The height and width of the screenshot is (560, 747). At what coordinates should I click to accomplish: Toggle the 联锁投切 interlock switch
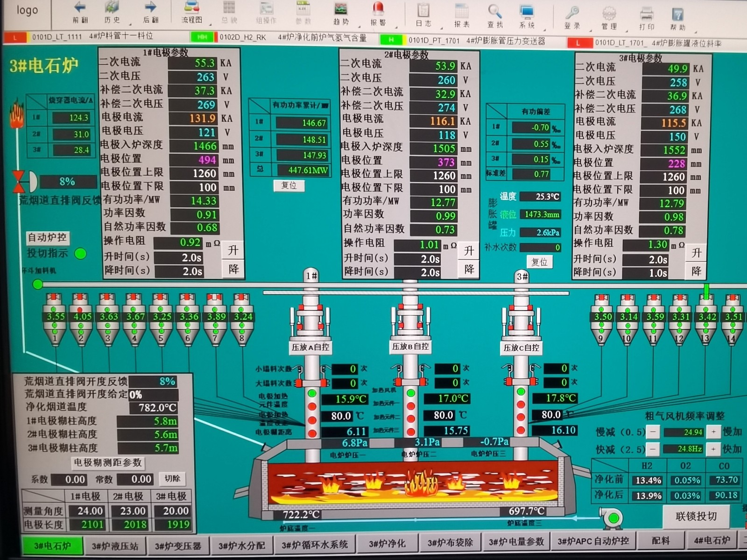[x=696, y=516]
